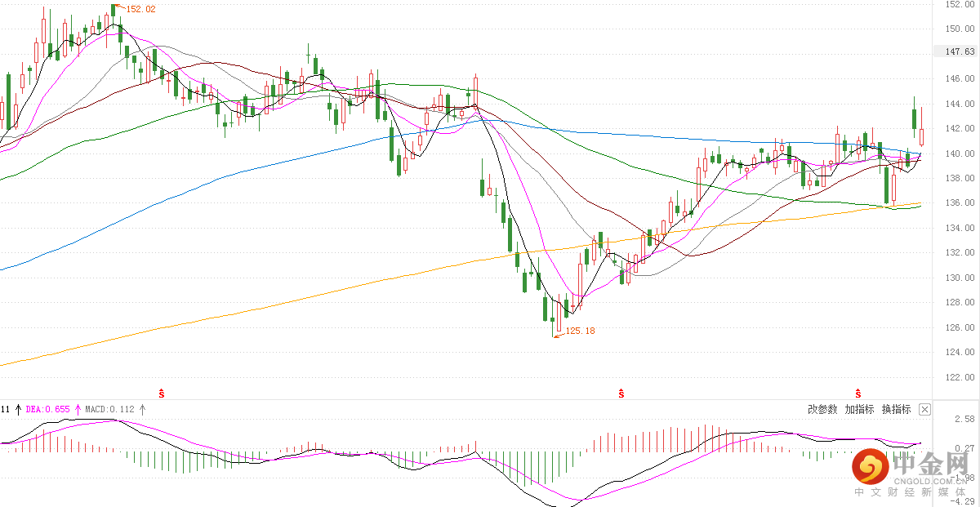
Task: Click the 2.58 MACD axis label
Action: click(x=964, y=419)
